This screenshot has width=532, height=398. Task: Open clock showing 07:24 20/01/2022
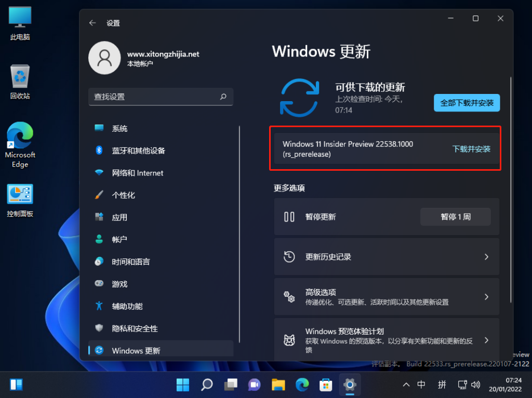click(505, 385)
